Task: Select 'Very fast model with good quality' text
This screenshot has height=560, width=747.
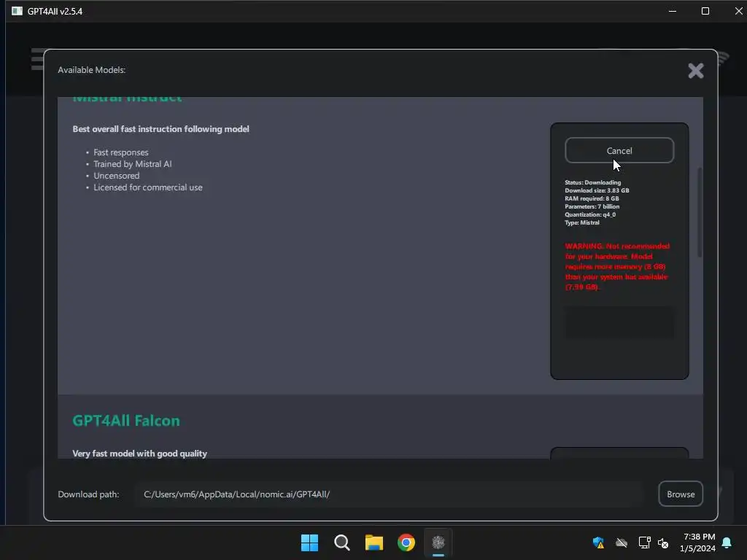Action: point(139,454)
